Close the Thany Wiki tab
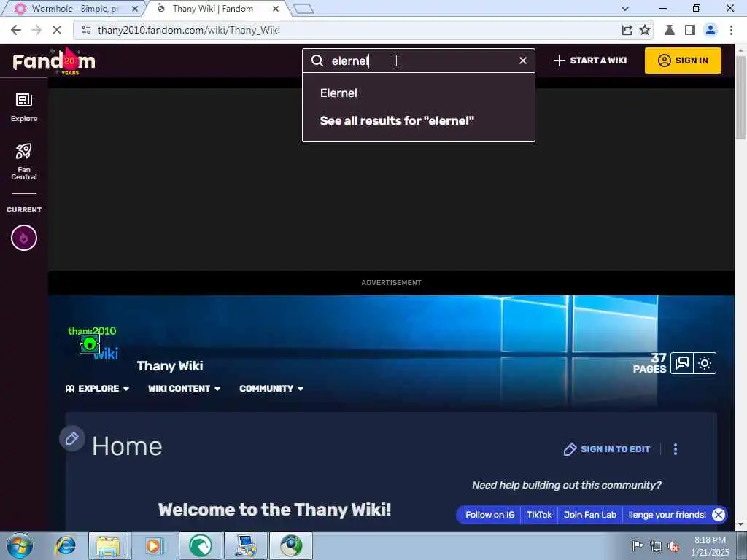Image resolution: width=747 pixels, height=560 pixels. coord(275,9)
